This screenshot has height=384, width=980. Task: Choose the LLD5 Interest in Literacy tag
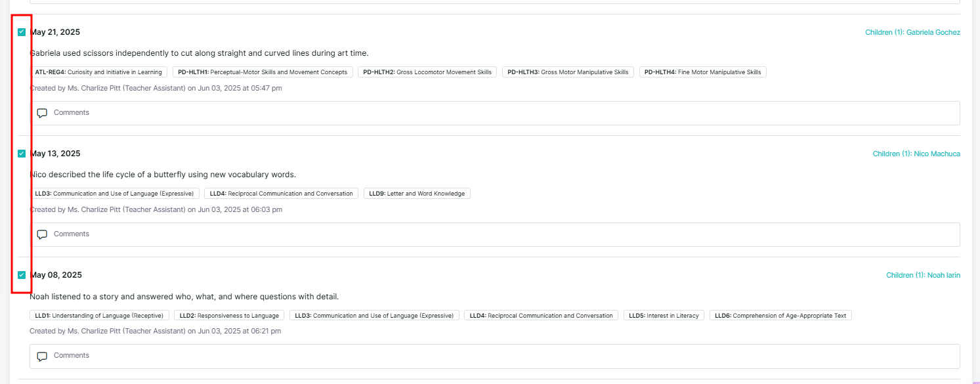coord(664,316)
